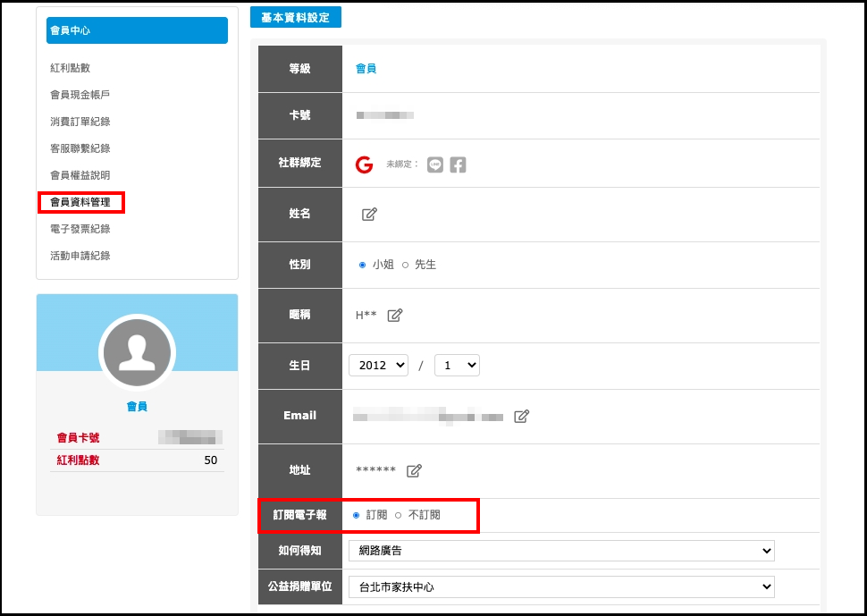Click the edit icon next to address
The height and width of the screenshot is (616, 867).
(414, 470)
